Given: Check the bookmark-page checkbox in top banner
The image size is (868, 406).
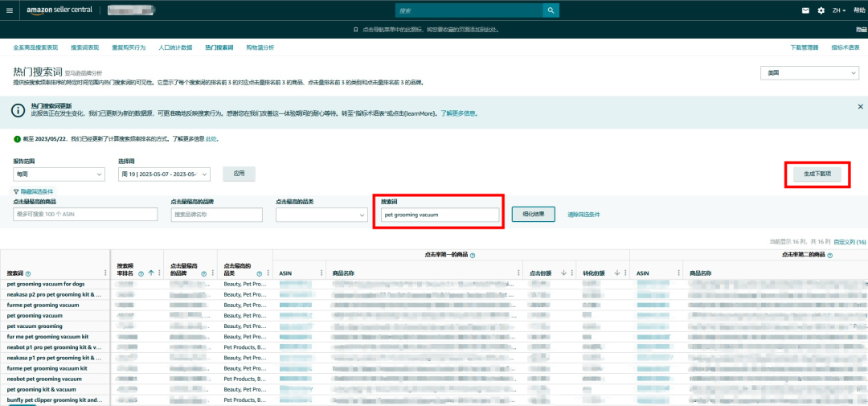Looking at the screenshot, I should pos(356,30).
